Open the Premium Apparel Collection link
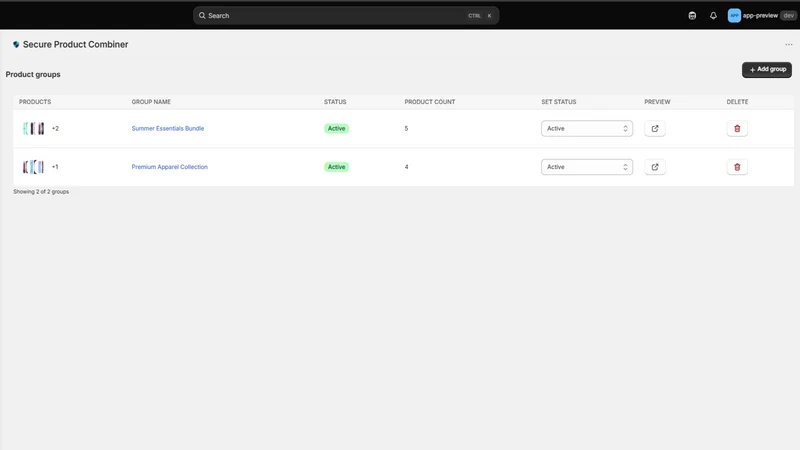 [169, 167]
